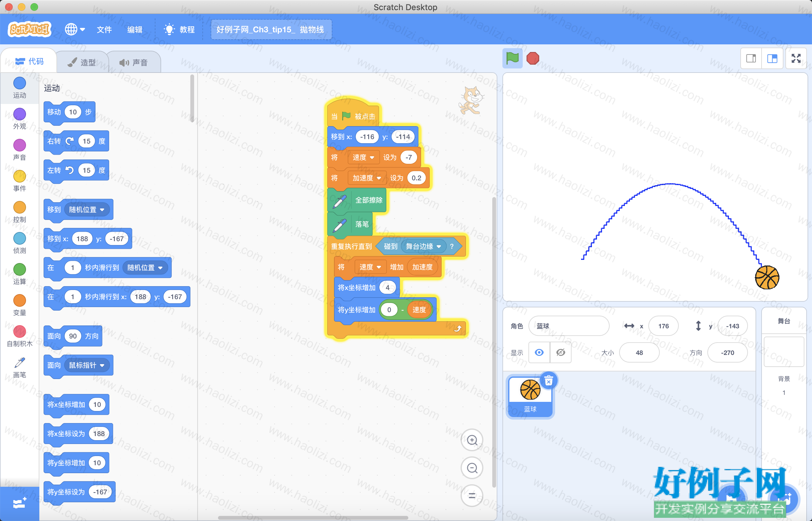Select the 声音 (Sound) category circle
Viewport: 812px width, 521px height.
pyautogui.click(x=20, y=145)
